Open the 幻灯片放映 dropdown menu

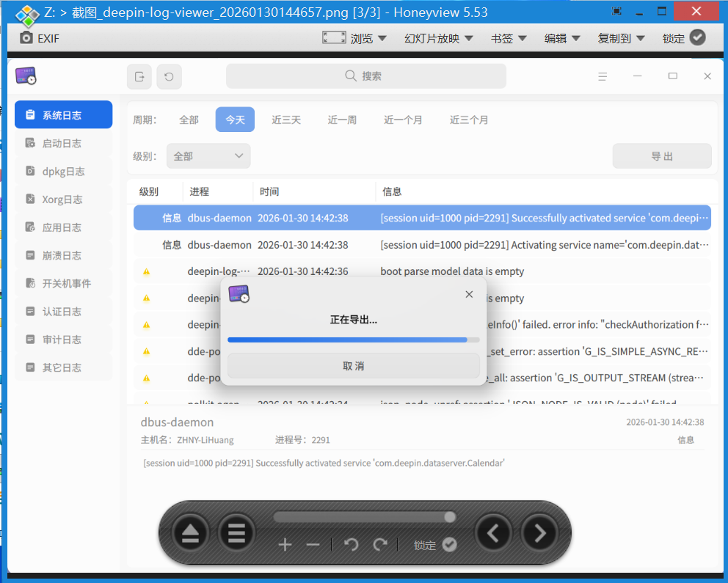[439, 38]
